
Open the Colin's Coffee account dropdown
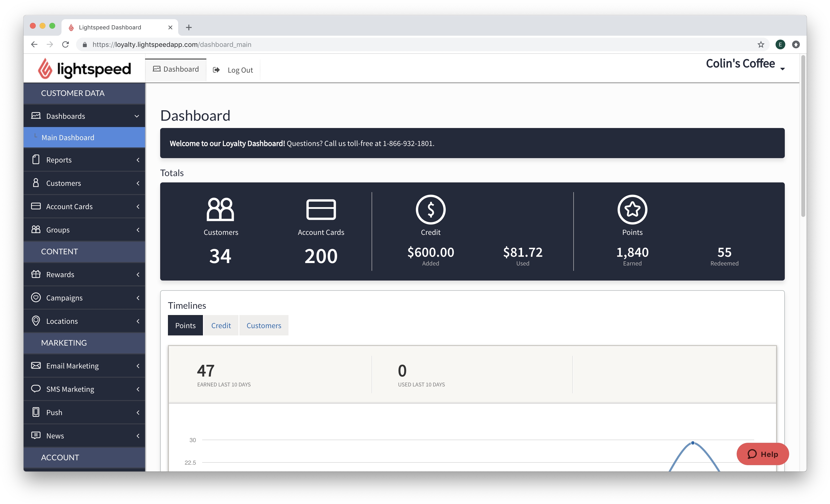(x=745, y=64)
